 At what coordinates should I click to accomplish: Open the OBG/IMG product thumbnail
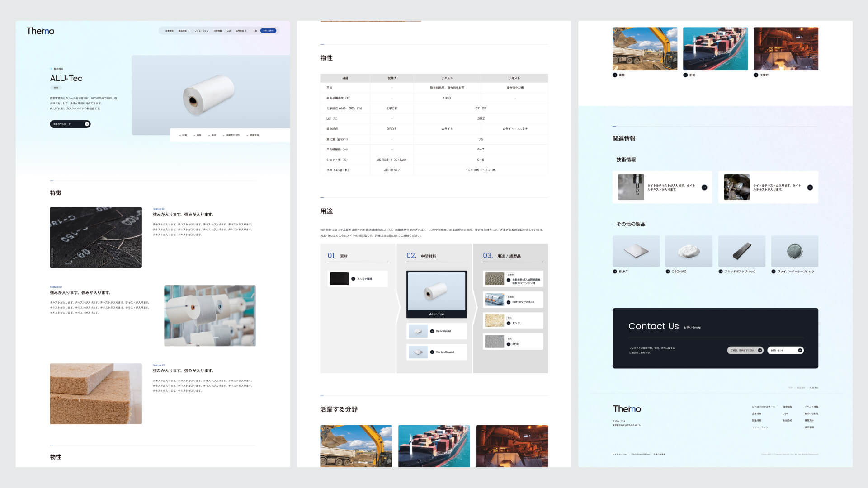689,251
